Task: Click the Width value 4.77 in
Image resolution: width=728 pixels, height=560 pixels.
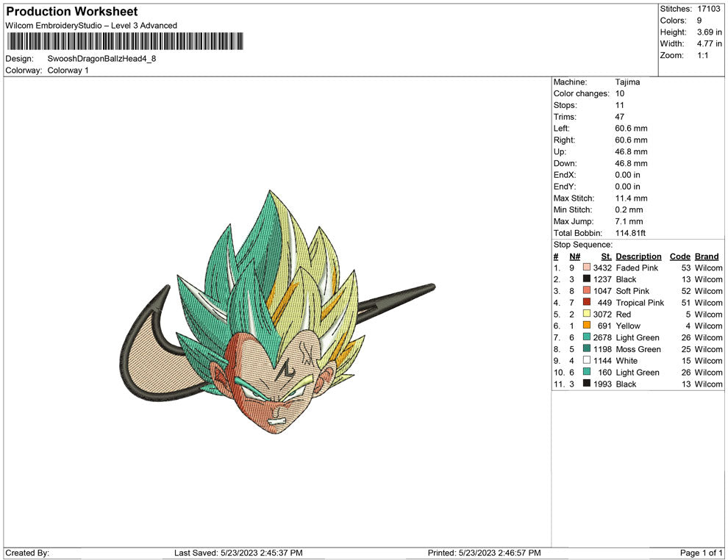Action: (710, 43)
